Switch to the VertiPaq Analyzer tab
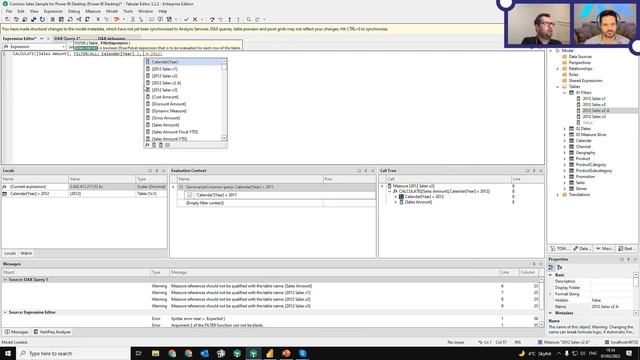Image resolution: width=640 pixels, height=360 pixels. click(52, 332)
